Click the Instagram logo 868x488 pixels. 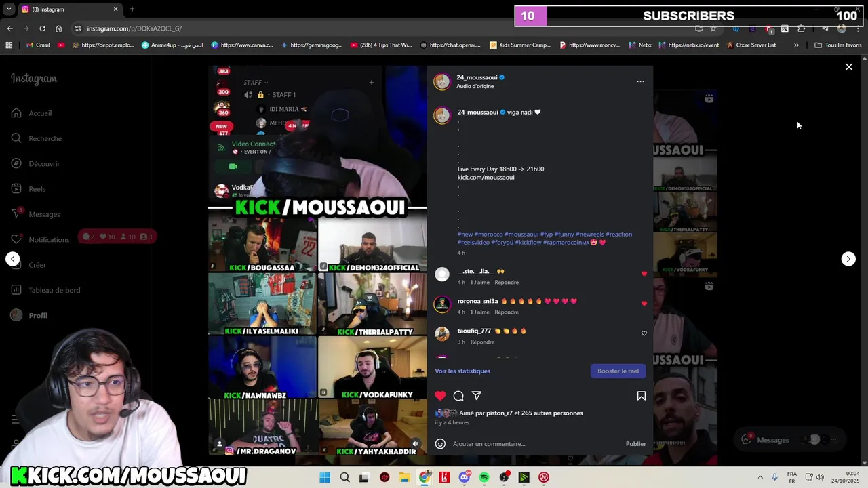tap(34, 79)
